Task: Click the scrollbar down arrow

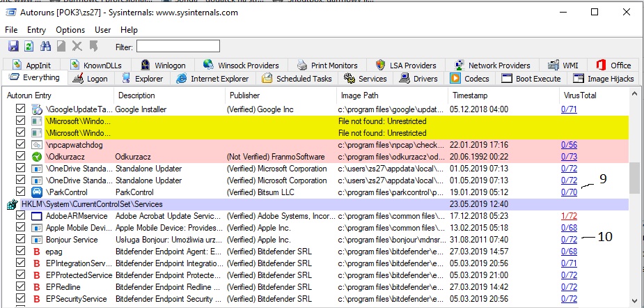Action: 634,301
